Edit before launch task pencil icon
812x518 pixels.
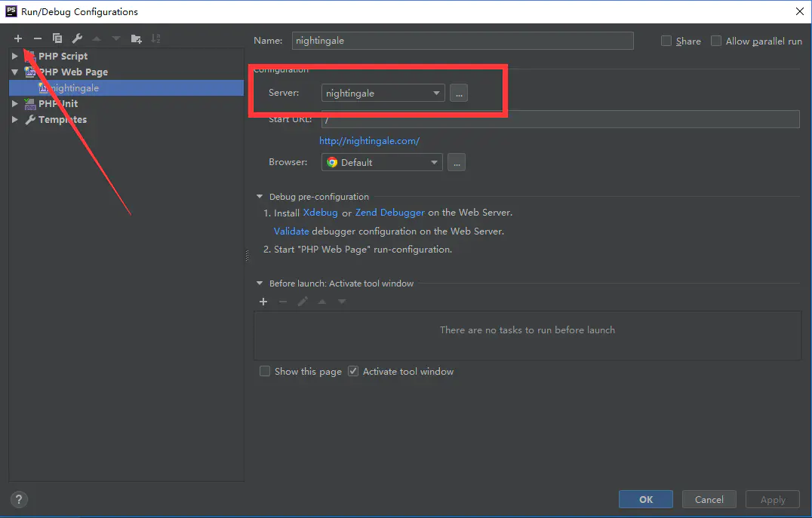pos(303,302)
